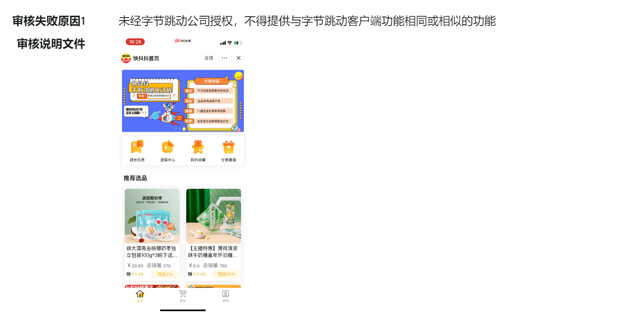Viewport: 644px width, 325px height.
Task: Open the 我的收藏 star icon
Action: [x=198, y=147]
